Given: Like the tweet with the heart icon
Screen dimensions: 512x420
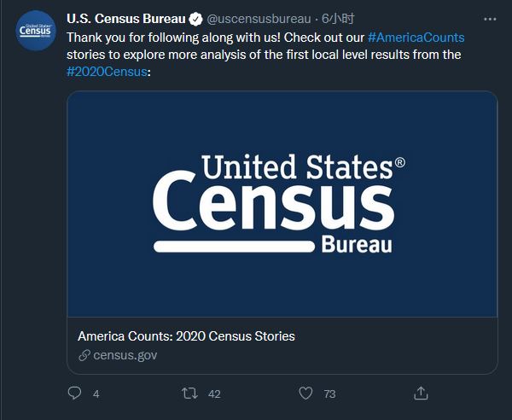Looking at the screenshot, I should click(306, 393).
